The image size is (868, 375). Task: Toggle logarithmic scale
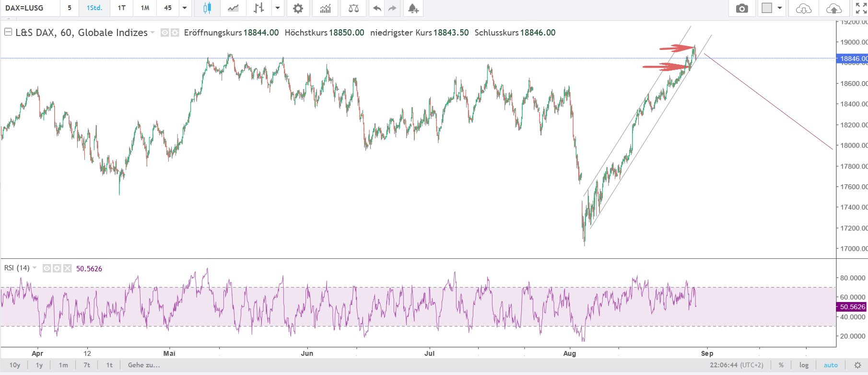point(804,365)
